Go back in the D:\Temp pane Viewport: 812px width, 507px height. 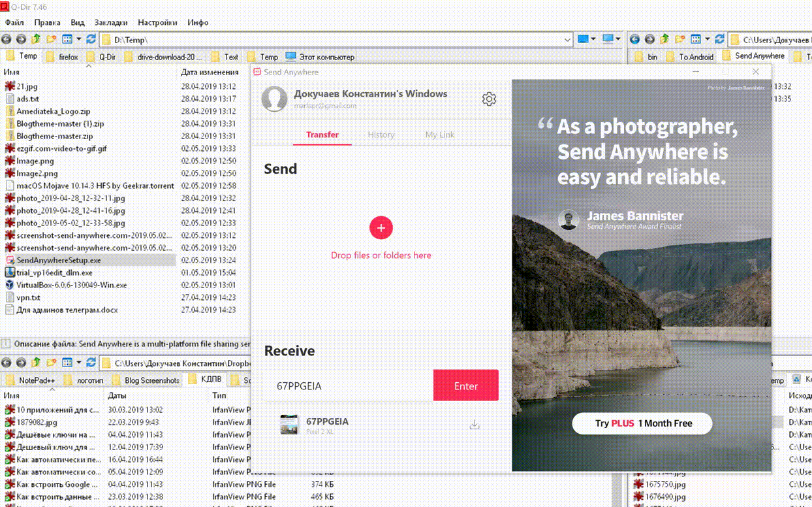8,40
